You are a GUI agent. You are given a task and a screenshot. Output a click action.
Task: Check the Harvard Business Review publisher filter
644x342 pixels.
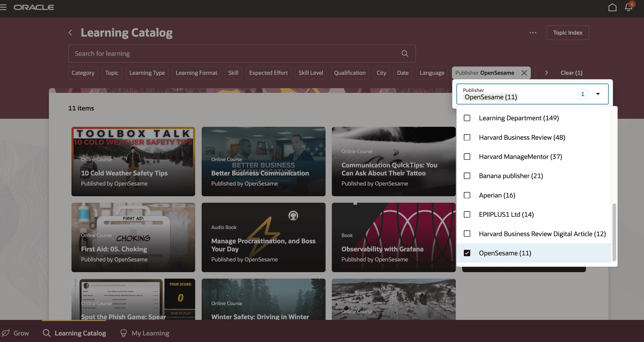(467, 137)
